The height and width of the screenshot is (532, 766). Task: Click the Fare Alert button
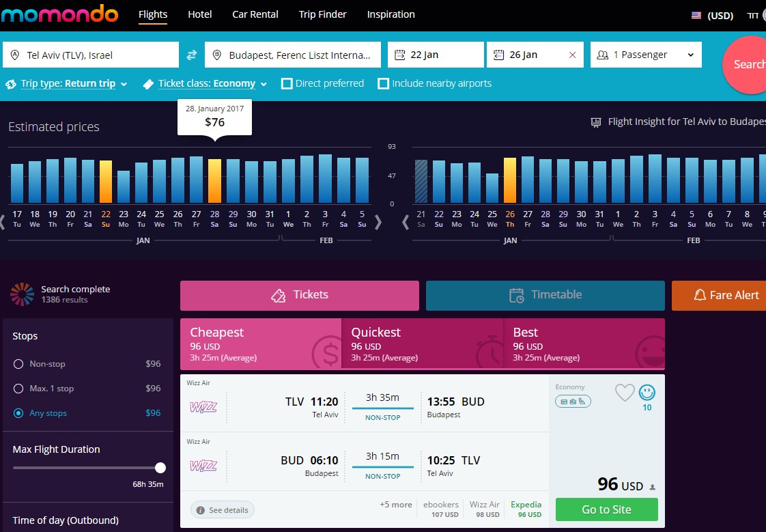click(x=719, y=295)
